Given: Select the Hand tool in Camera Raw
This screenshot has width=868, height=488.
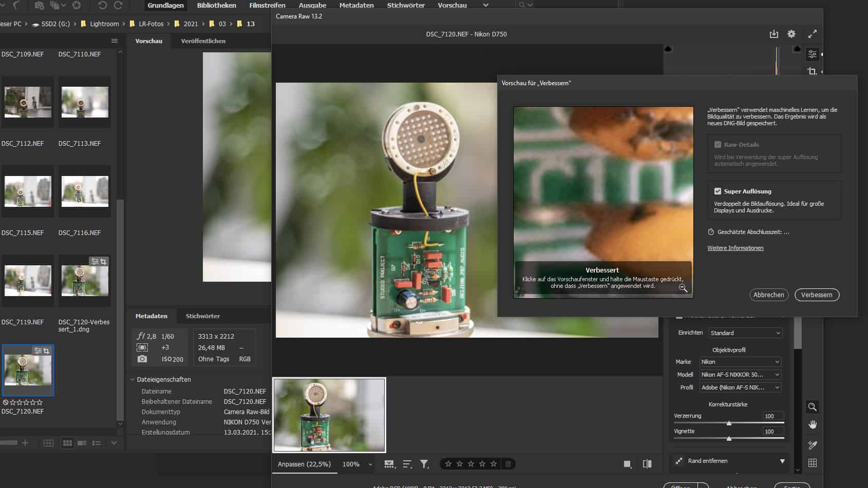Looking at the screenshot, I should [x=813, y=424].
